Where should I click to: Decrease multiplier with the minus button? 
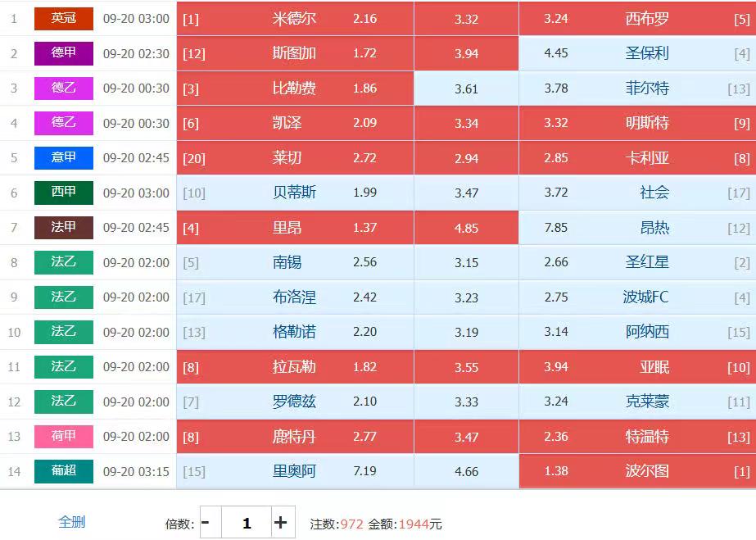(x=211, y=523)
